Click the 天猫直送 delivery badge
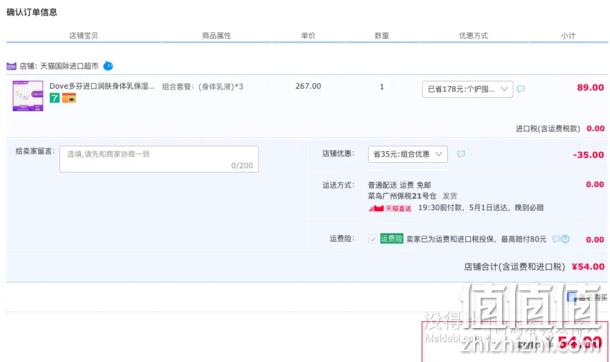610x362 pixels. (390, 208)
